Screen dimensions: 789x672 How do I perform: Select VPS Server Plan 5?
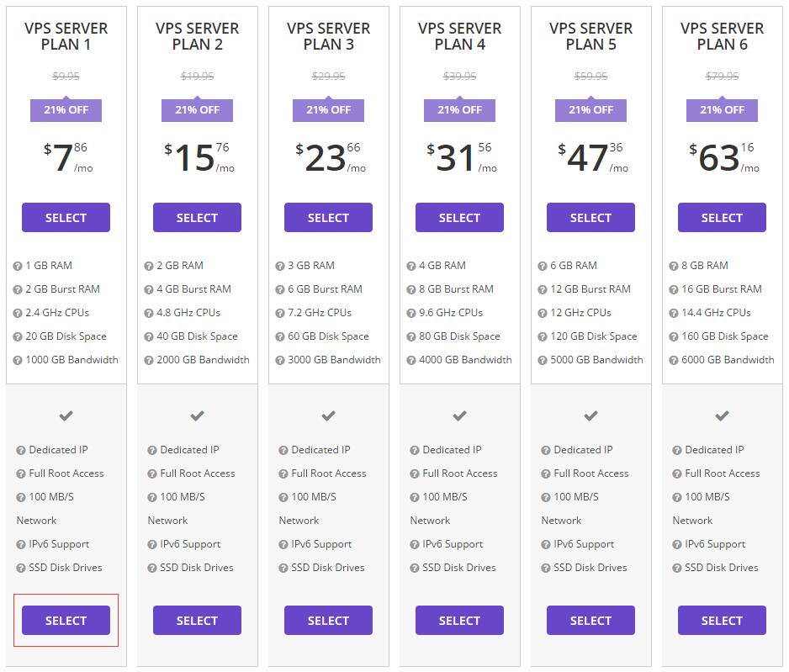pyautogui.click(x=590, y=217)
